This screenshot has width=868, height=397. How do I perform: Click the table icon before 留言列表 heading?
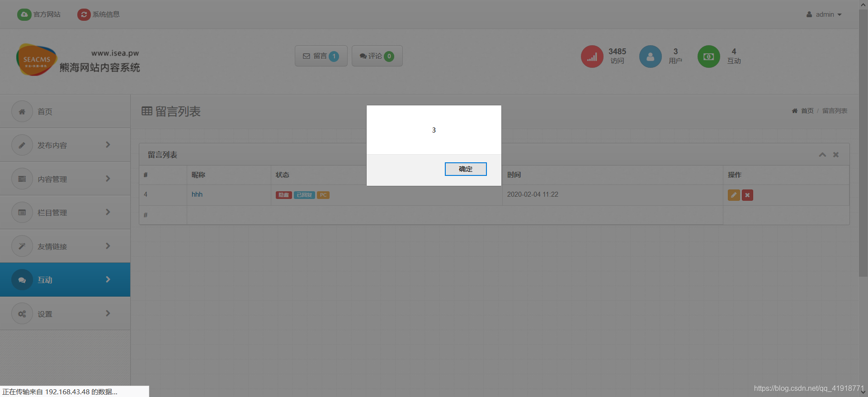click(147, 111)
